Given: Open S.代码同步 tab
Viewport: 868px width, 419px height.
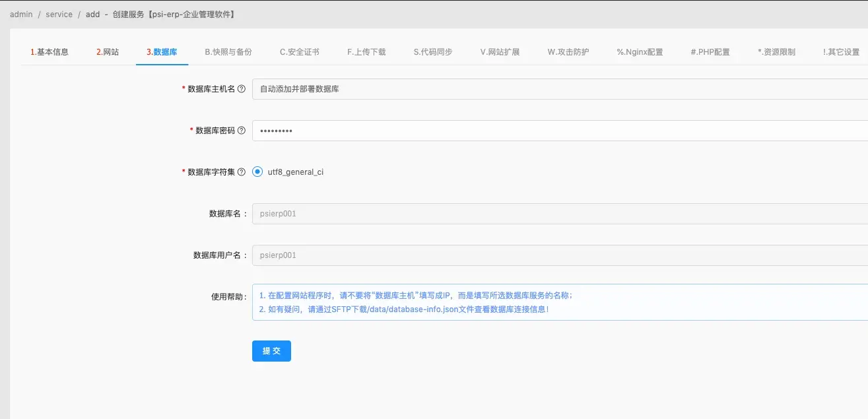Looking at the screenshot, I should click(433, 51).
